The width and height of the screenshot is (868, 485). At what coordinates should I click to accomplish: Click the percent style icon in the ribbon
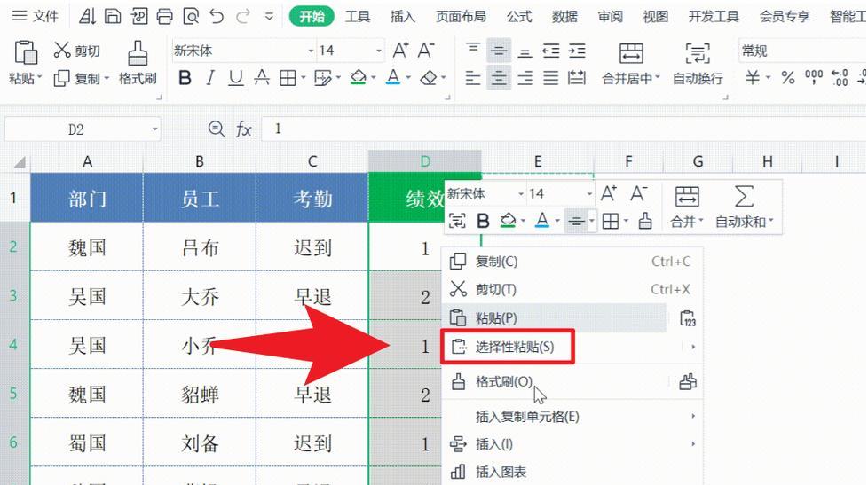point(787,78)
